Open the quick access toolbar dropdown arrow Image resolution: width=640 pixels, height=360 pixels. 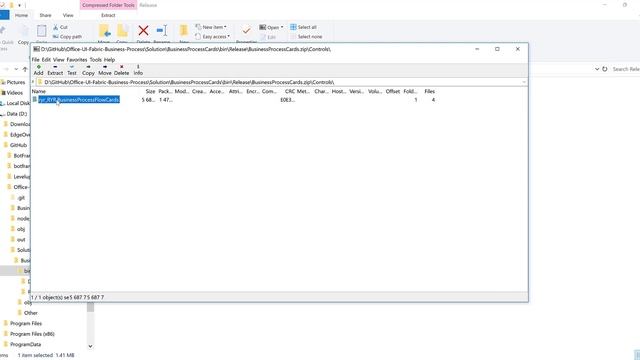pyautogui.click(x=19, y=5)
